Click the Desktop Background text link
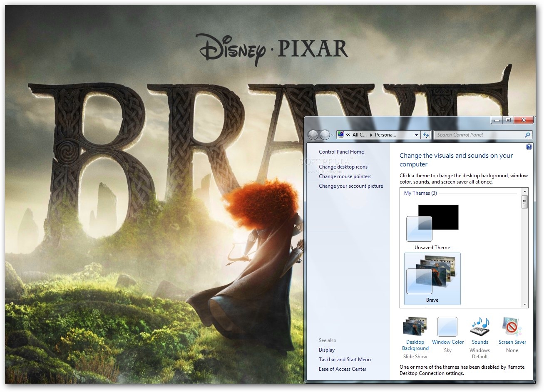Screen dimensions: 544x392 [415, 345]
